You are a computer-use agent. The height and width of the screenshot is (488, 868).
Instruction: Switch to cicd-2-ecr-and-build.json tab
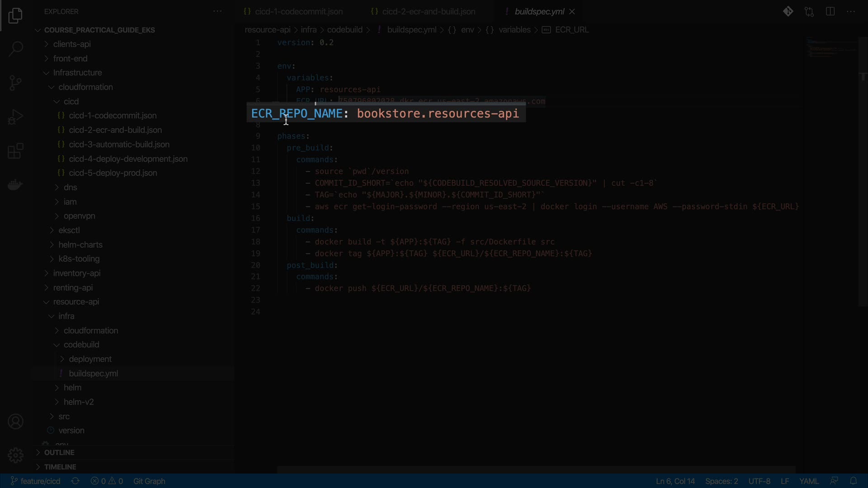coord(428,12)
